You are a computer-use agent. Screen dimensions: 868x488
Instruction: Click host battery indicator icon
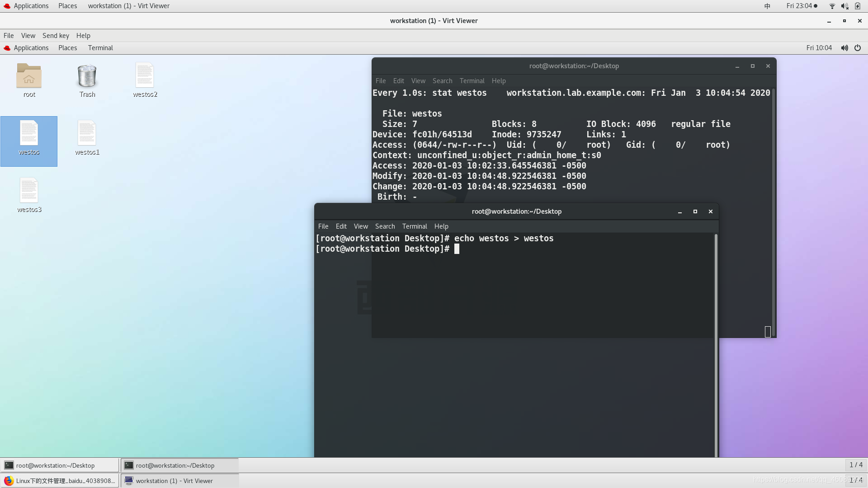pos(858,6)
